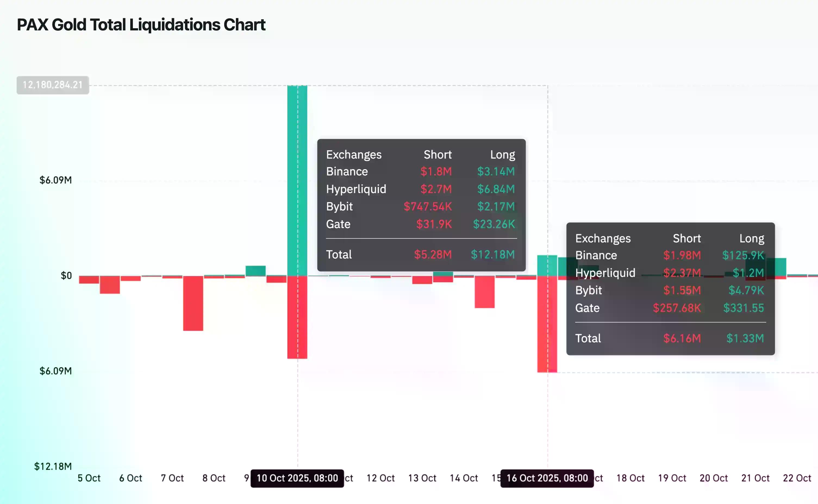Click the "22 Oct" x-axis label

click(x=797, y=478)
